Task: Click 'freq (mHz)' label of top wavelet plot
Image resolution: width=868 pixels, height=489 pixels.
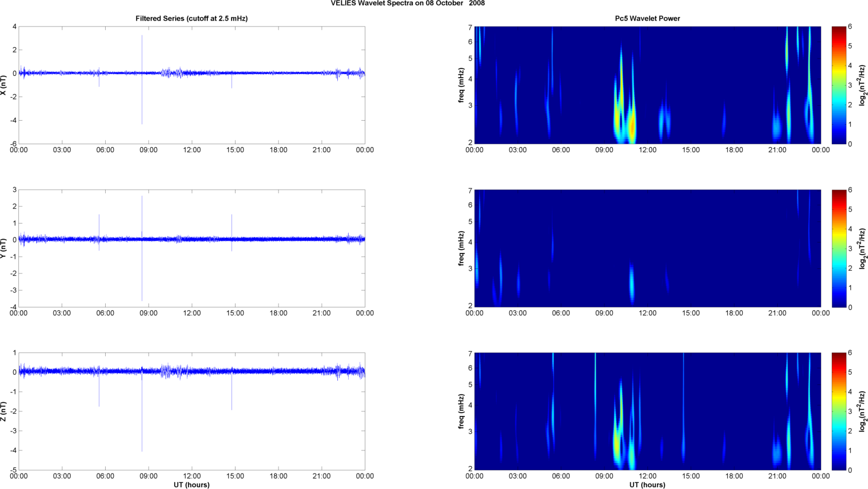Action: (x=461, y=85)
